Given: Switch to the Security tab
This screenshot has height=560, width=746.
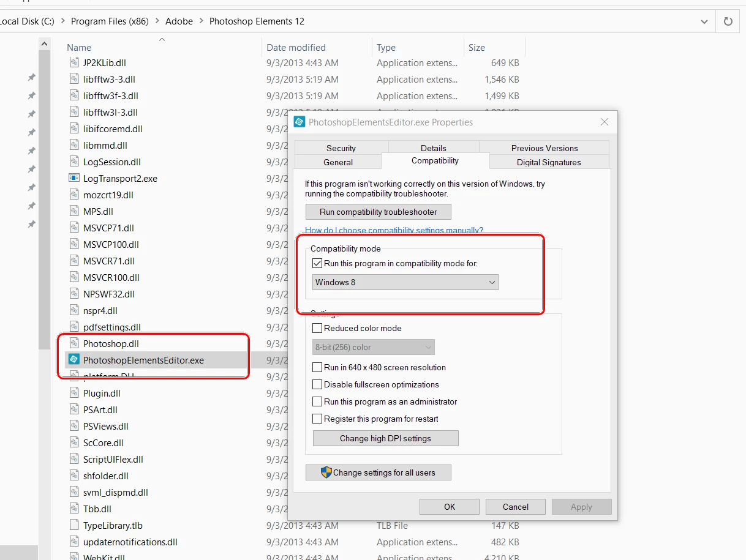Looking at the screenshot, I should pos(341,148).
